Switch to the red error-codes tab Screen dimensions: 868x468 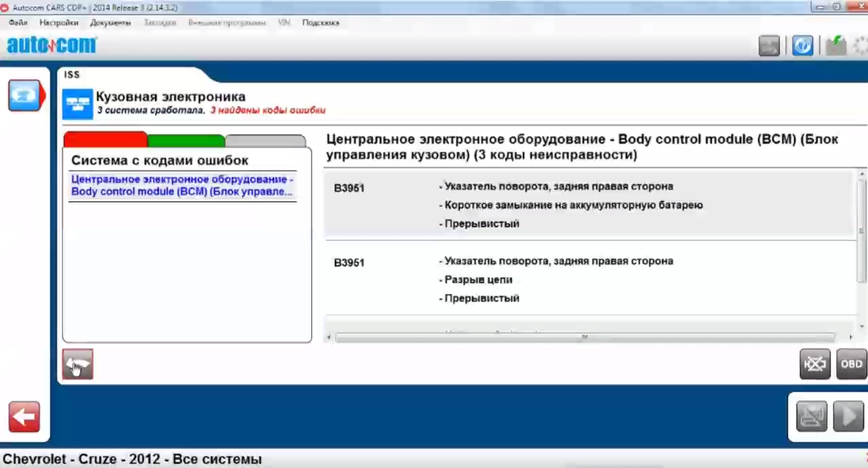click(105, 139)
